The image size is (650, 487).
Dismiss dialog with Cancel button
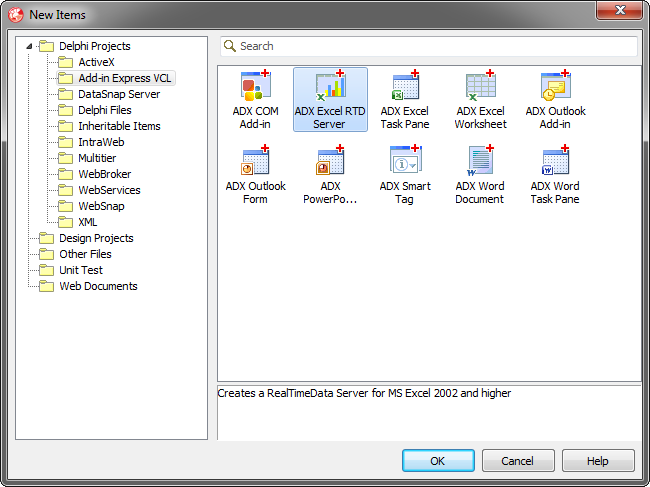518,461
